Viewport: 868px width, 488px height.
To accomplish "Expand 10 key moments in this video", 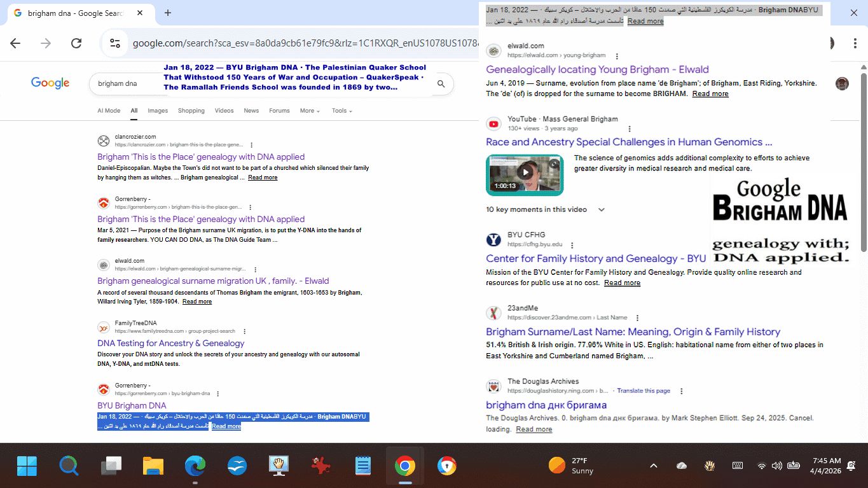I will coord(601,209).
